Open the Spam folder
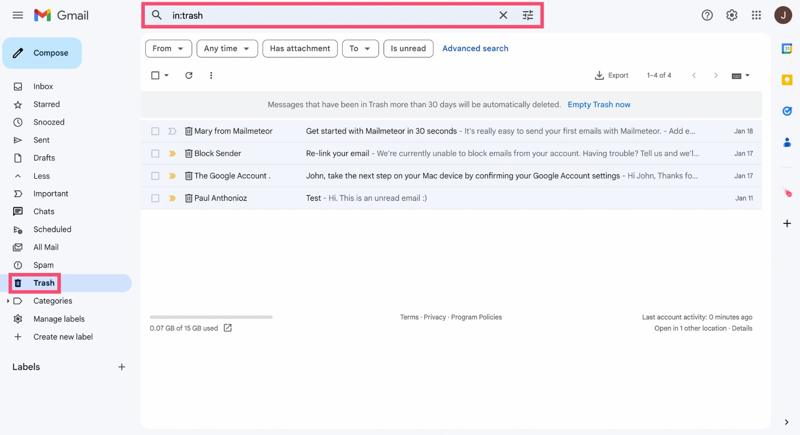 [x=43, y=265]
